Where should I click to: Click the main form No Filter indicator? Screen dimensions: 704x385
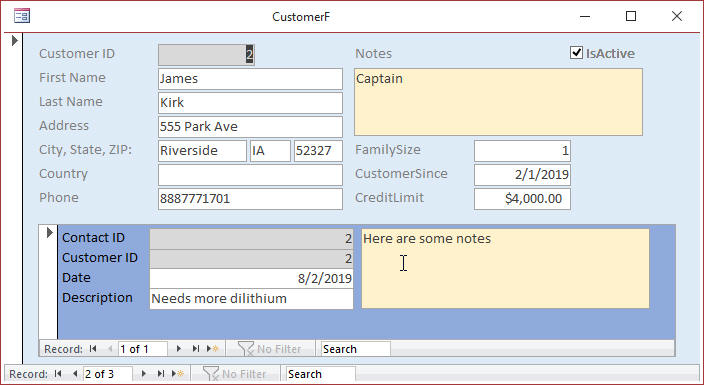click(x=234, y=374)
